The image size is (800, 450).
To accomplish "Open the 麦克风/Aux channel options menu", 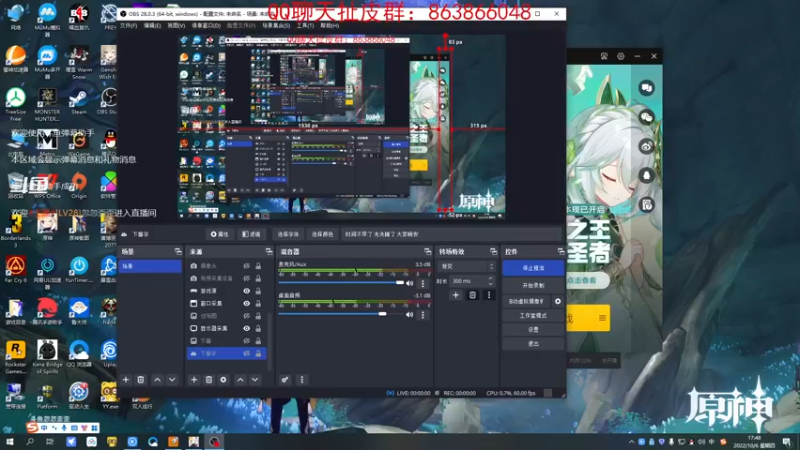I will click(x=422, y=283).
